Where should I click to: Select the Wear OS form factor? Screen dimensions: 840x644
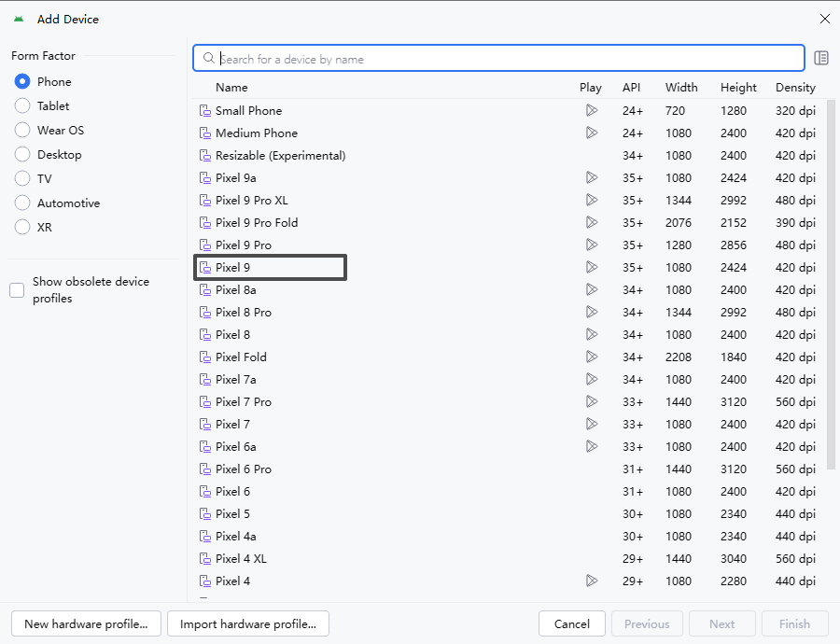(22, 130)
